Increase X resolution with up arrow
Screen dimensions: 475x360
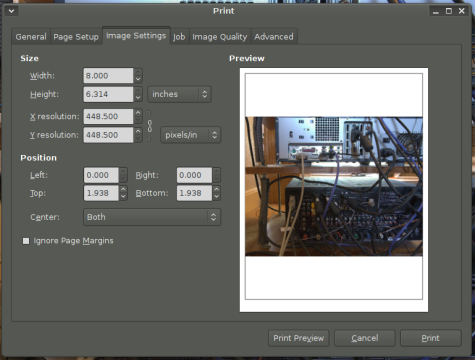(138, 113)
